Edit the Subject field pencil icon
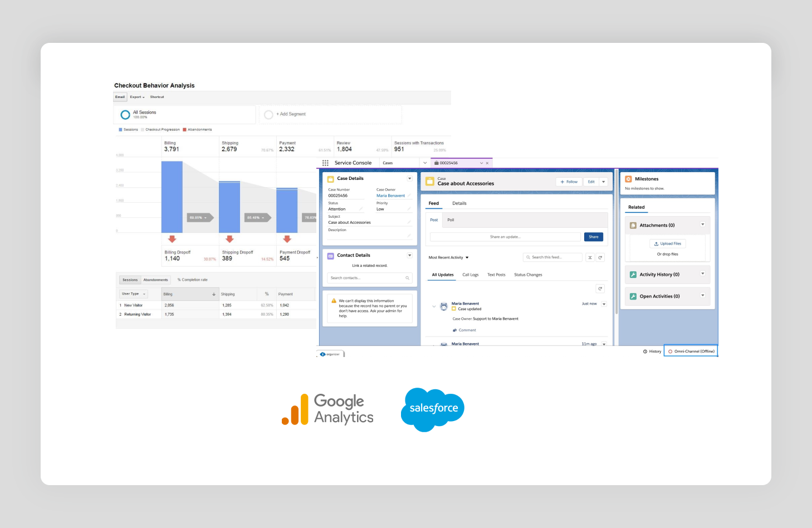This screenshot has height=528, width=812. pos(409,222)
